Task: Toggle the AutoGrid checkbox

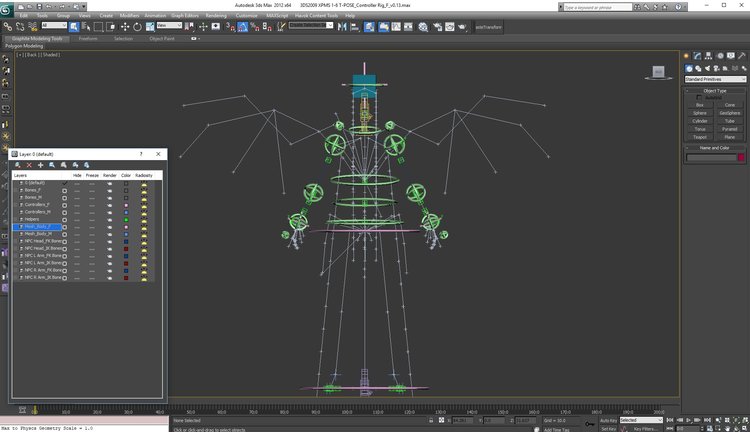Action: pos(699,98)
